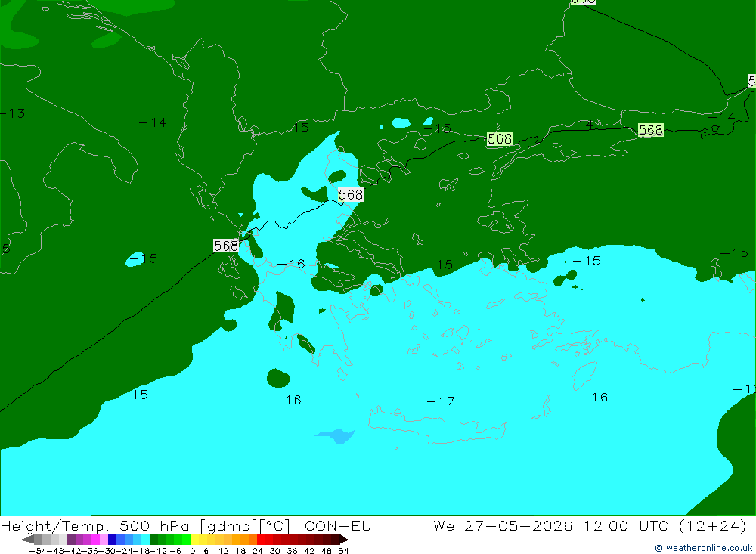
Task: Click the '-13' temperature label on the map
Action: [13, 113]
